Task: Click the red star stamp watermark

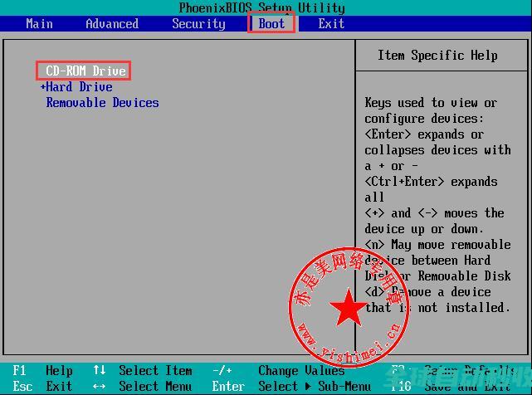Action: click(348, 309)
